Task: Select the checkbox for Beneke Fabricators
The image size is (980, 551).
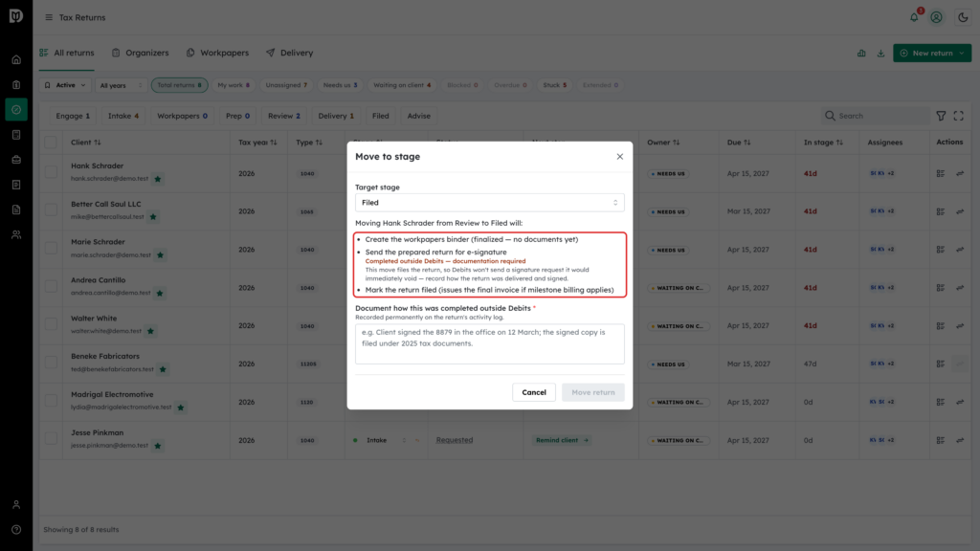Action: coord(51,363)
